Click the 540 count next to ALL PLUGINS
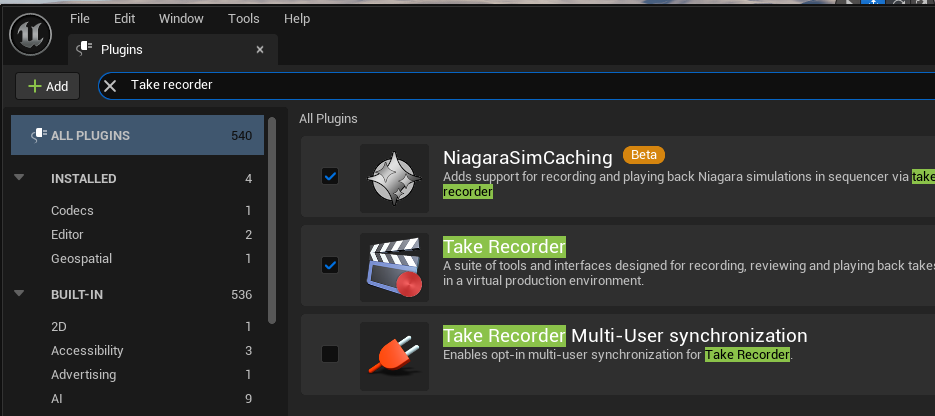935x416 pixels. [x=242, y=136]
